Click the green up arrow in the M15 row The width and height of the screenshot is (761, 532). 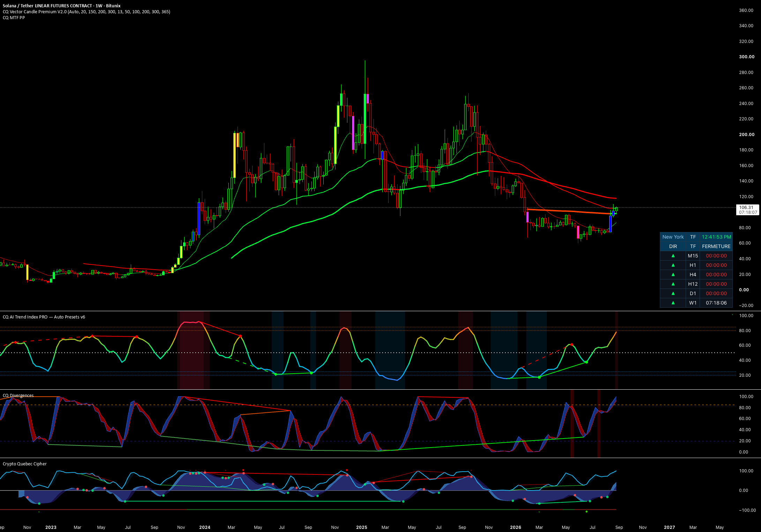[673, 256]
